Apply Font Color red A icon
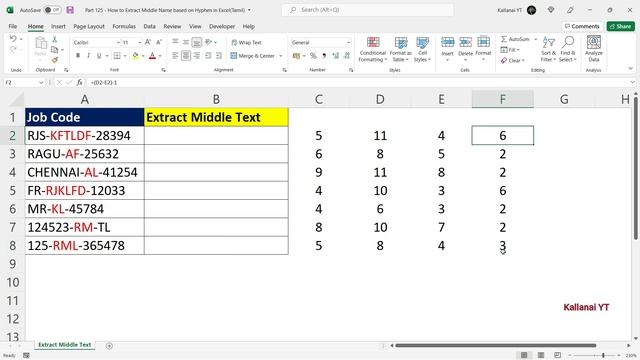 tap(152, 56)
